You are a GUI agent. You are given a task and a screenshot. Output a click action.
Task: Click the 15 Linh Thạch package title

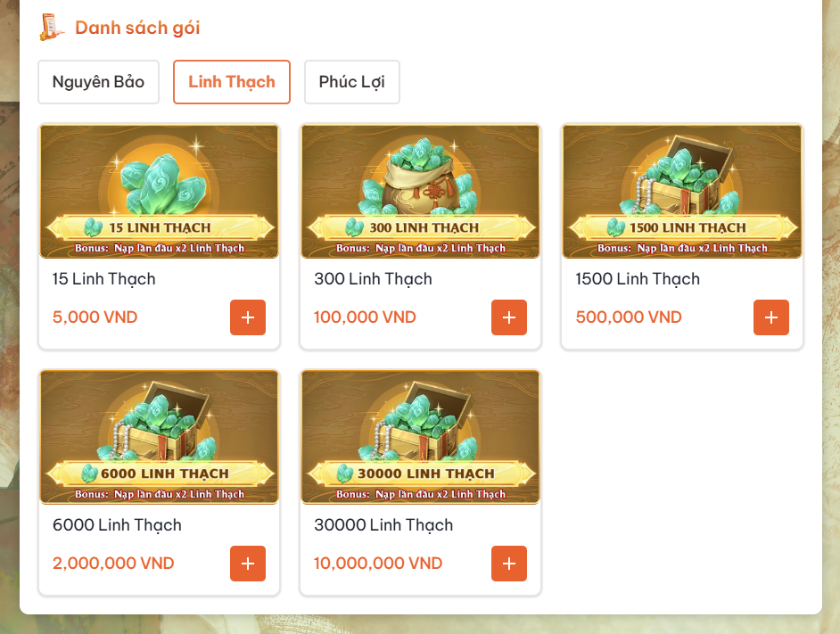pyautogui.click(x=104, y=279)
